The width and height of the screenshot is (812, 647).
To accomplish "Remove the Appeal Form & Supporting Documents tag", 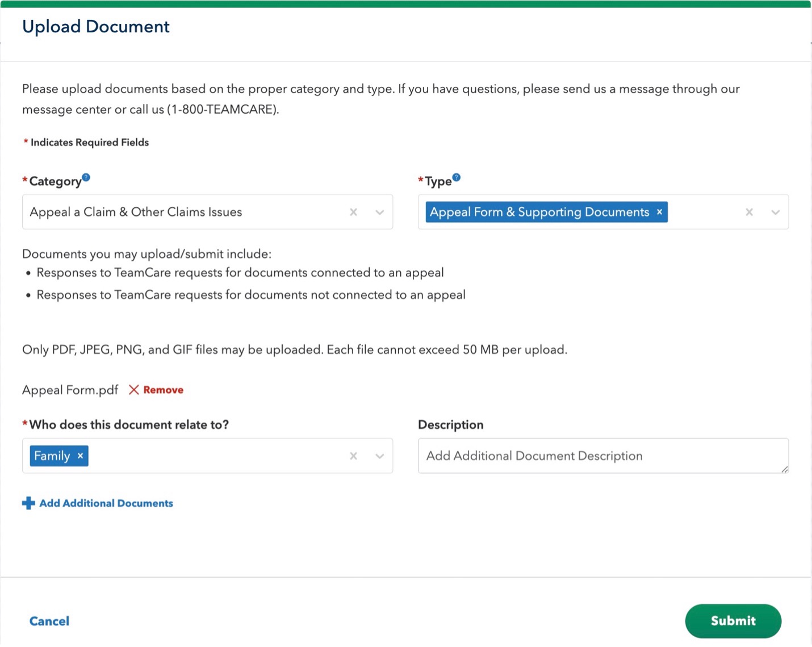I will tap(659, 212).
